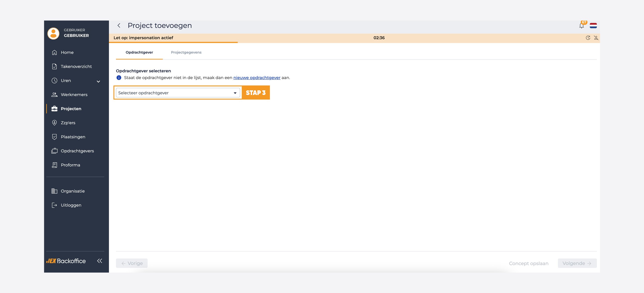The image size is (644, 293).
Task: Stop impersonation with crossed-out user icon
Action: (596, 38)
